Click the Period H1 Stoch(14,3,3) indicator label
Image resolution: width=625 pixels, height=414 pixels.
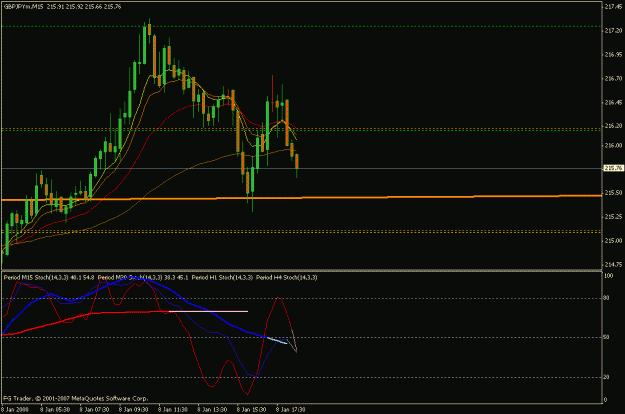222,277
